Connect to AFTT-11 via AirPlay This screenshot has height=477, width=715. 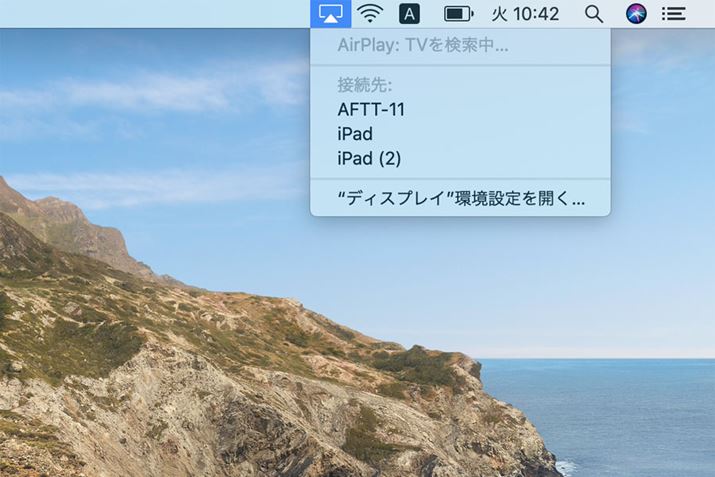tap(460, 109)
